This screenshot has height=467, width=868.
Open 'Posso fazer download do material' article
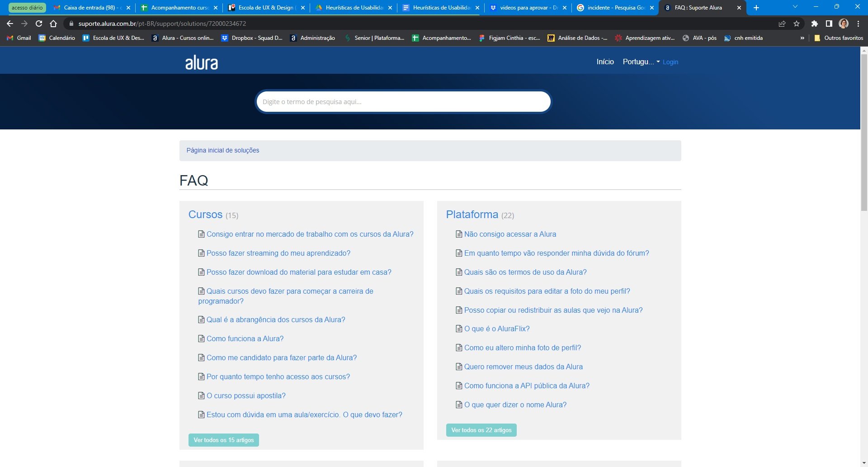pos(299,272)
